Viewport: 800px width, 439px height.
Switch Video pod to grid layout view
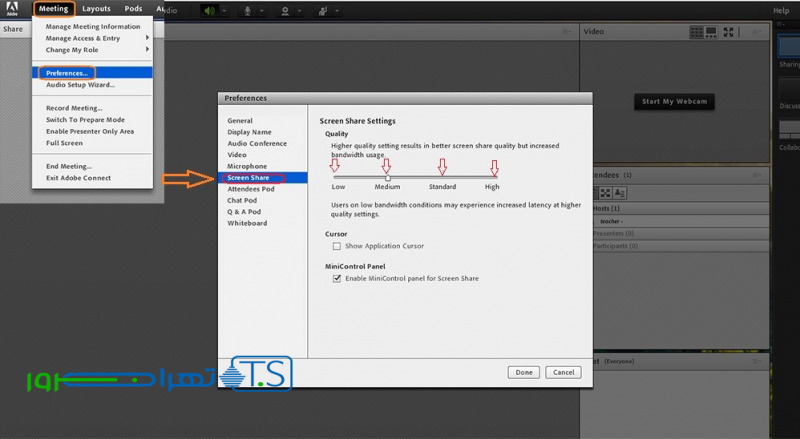coord(698,32)
